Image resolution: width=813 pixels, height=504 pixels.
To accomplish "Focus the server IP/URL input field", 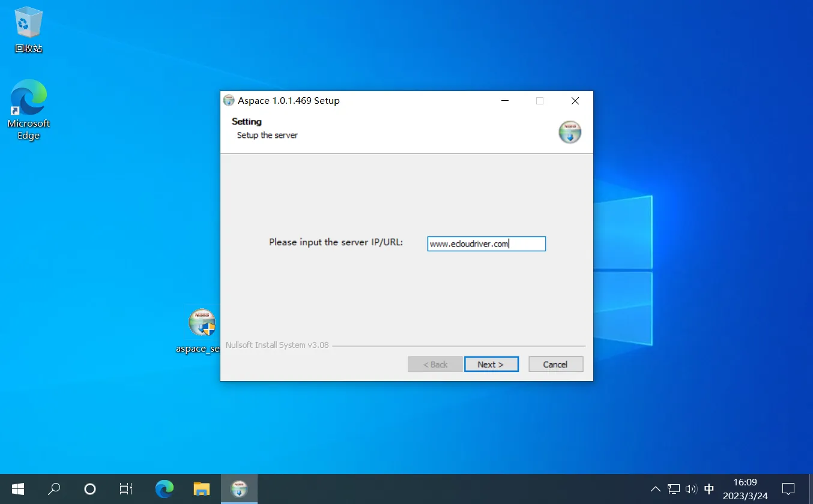I will pos(486,244).
